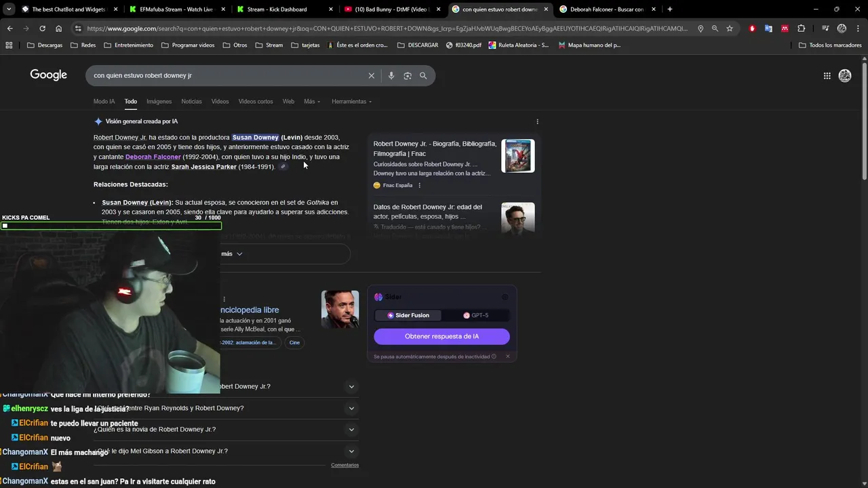Viewport: 868px width, 488px height.
Task: Switch to the Noticias tab
Action: pos(191,102)
